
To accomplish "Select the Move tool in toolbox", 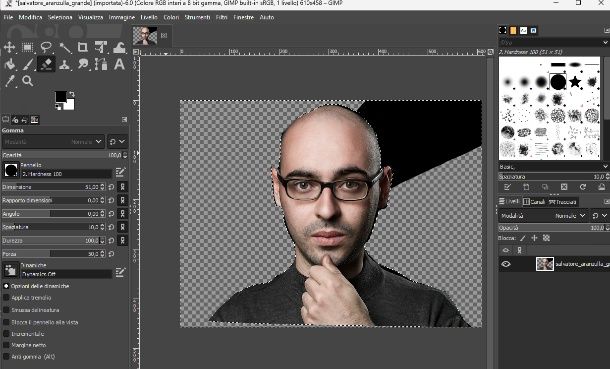I will (x=9, y=47).
